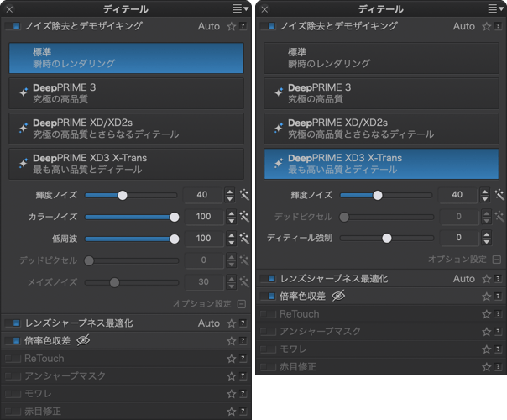Viewport: 507px width, 420px height.
Task: Click eye icon beside 倍率色収差, right panel
Action: pyautogui.click(x=338, y=296)
